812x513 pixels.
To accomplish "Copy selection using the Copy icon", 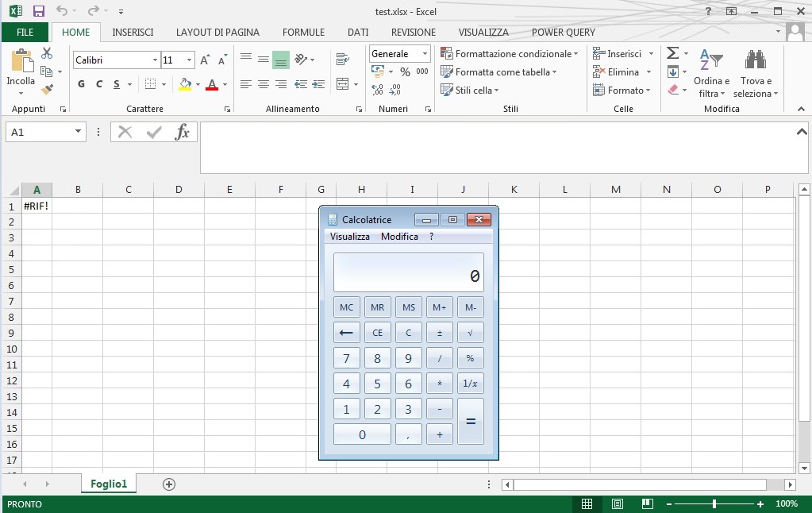I will (x=47, y=71).
